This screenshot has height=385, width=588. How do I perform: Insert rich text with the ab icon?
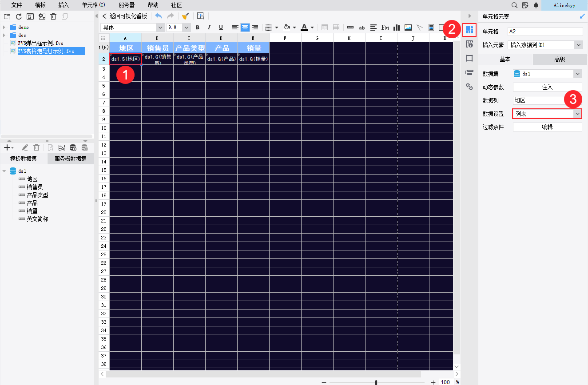362,28
